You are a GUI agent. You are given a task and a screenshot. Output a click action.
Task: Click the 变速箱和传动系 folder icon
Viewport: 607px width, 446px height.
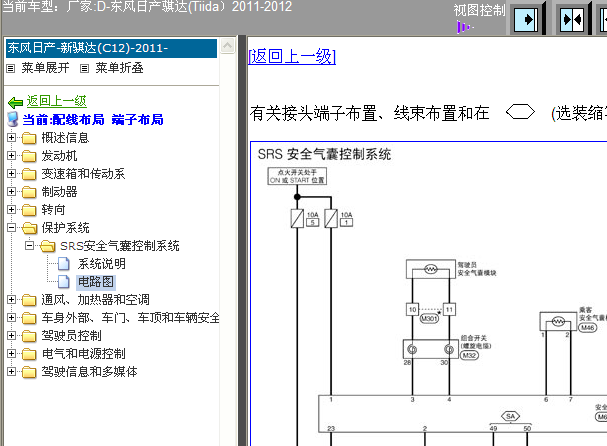click(29, 174)
